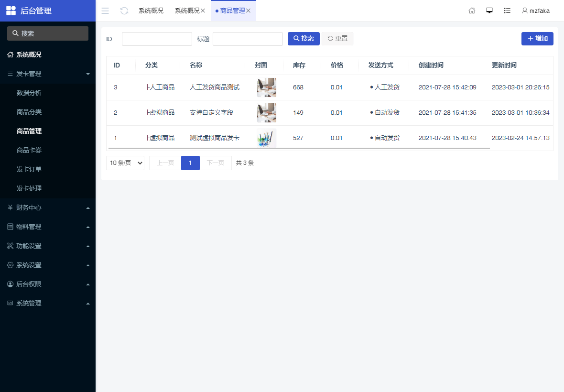Close the 商品管理 tab
This screenshot has height=392, width=564.
pos(248,11)
